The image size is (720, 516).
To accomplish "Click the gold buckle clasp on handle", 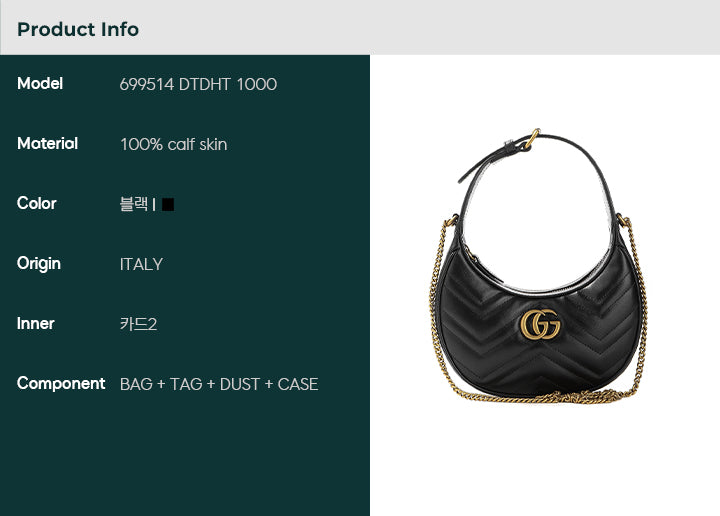I will [531, 138].
